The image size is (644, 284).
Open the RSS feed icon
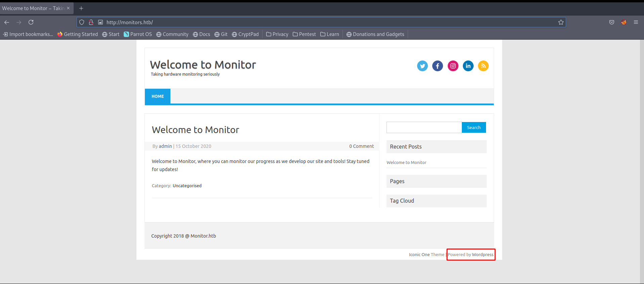click(483, 66)
